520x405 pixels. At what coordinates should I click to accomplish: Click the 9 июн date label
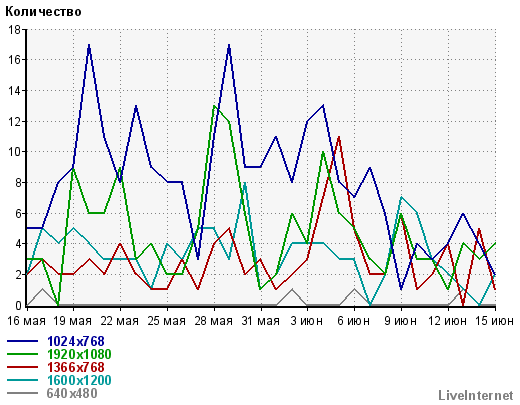click(401, 321)
